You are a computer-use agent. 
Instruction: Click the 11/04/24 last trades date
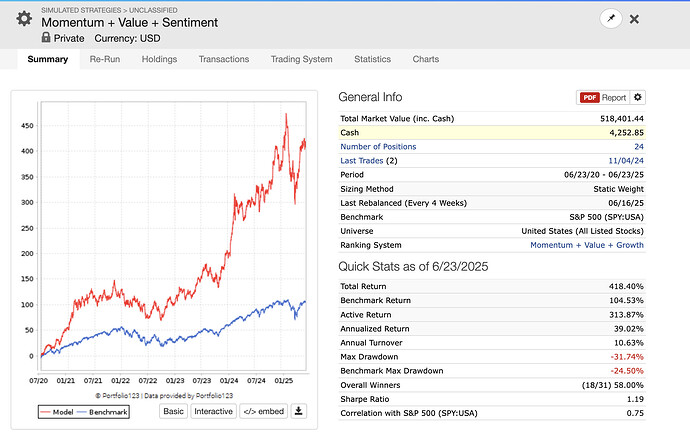click(626, 161)
